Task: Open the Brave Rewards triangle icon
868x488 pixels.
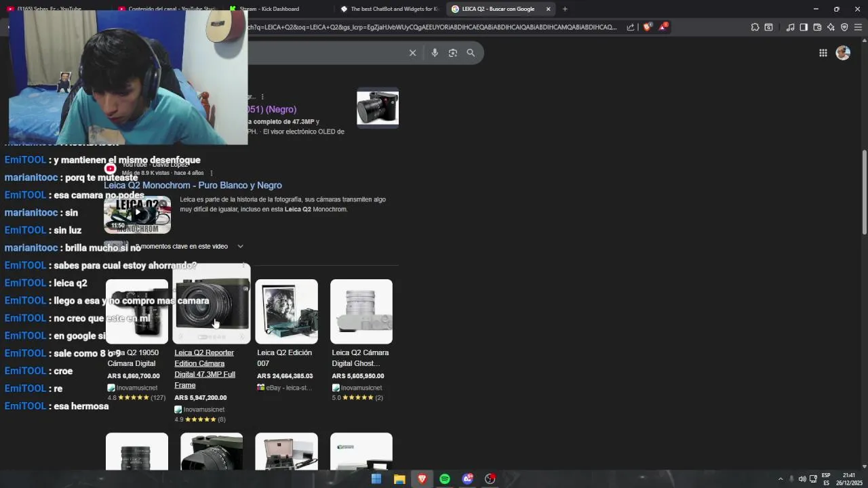Action: 663,27
